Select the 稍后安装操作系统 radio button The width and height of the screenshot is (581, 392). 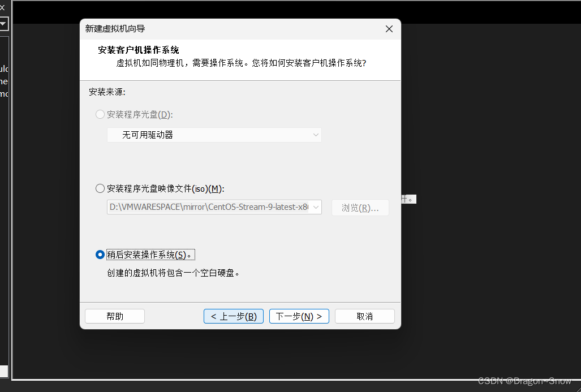pos(100,255)
